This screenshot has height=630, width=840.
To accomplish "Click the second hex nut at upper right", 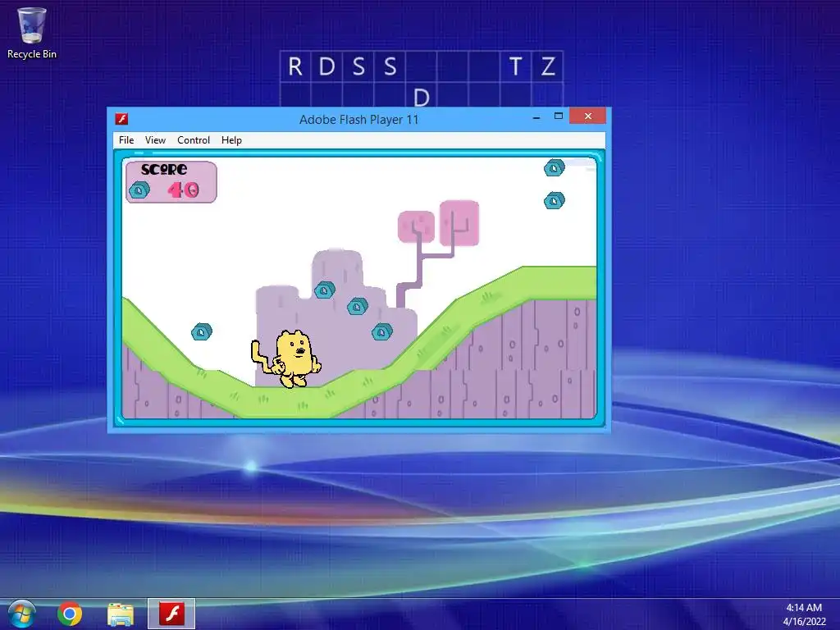I will 555,200.
